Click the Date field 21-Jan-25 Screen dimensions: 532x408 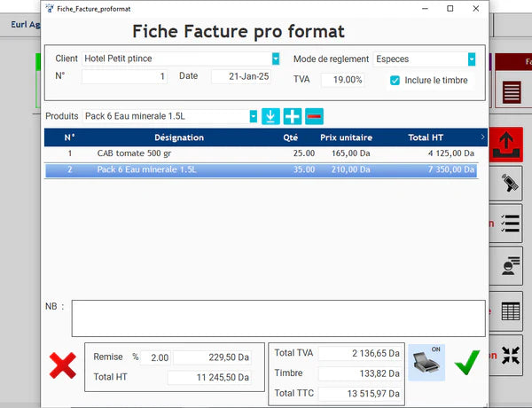pos(241,76)
